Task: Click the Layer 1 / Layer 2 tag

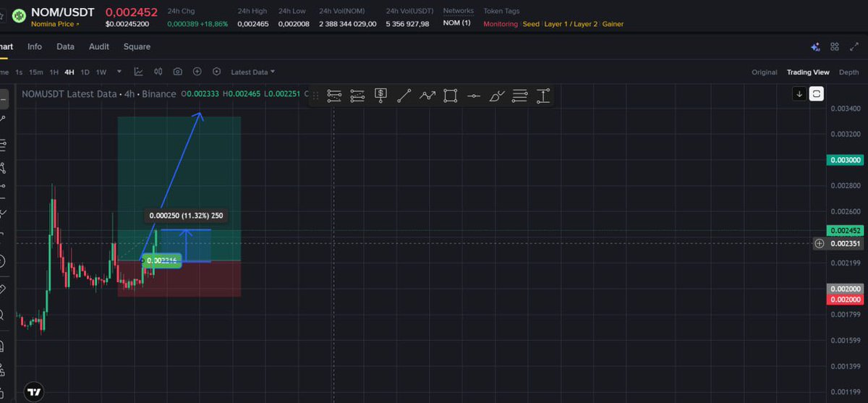Action: pos(571,24)
